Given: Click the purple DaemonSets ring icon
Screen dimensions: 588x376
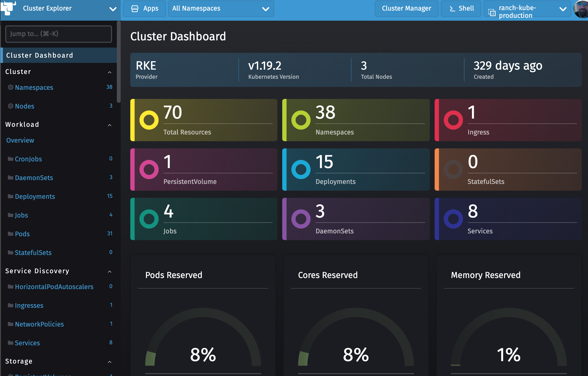Looking at the screenshot, I should [301, 219].
